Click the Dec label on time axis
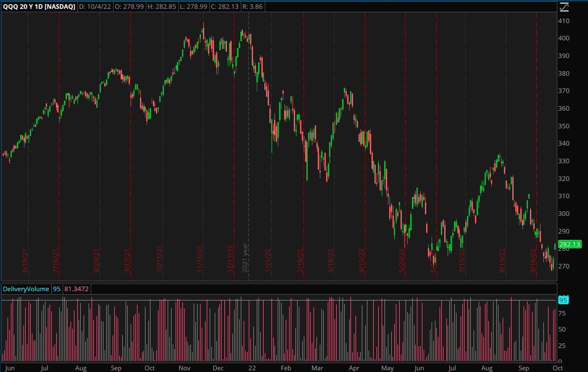 tap(218, 368)
